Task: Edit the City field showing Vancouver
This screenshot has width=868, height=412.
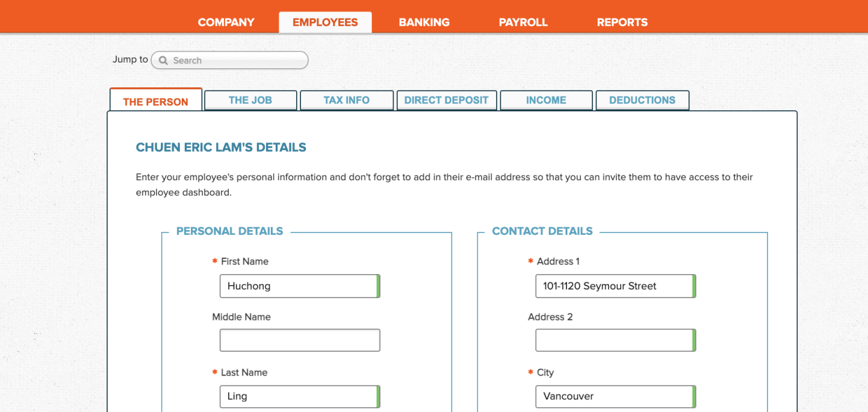Action: (x=614, y=396)
